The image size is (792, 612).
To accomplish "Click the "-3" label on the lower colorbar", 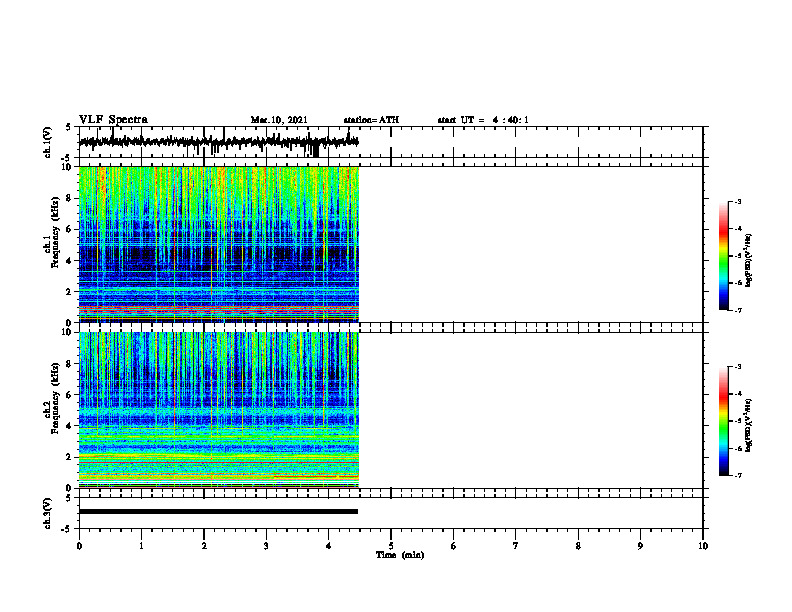I will (x=737, y=367).
